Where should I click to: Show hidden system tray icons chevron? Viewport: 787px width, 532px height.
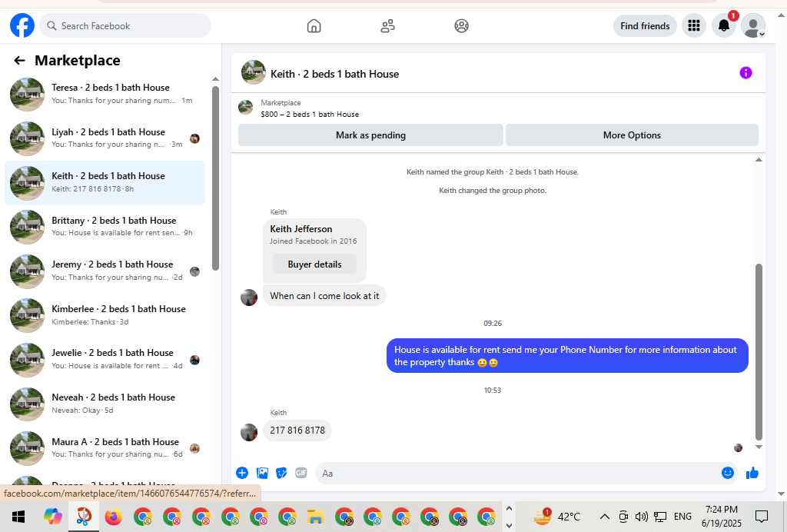tap(605, 517)
